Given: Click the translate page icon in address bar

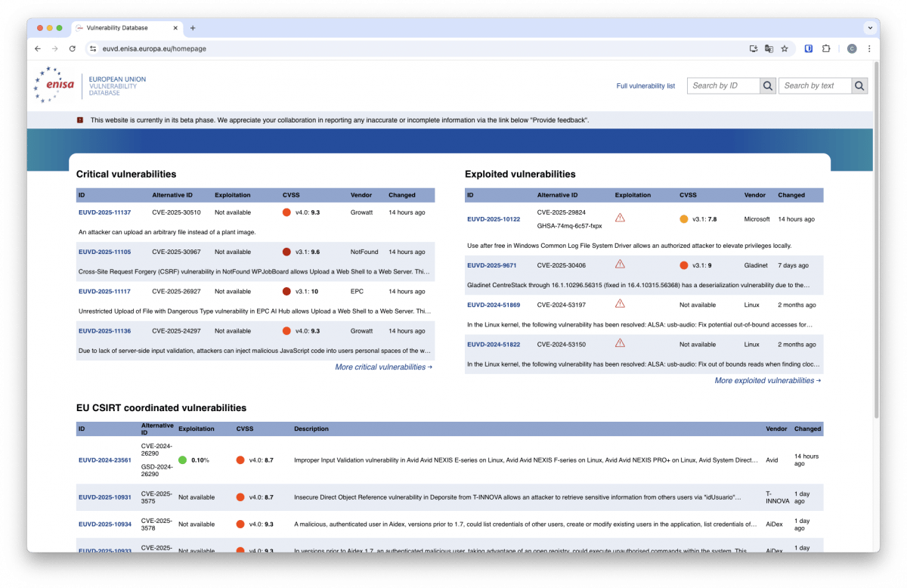Looking at the screenshot, I should [x=769, y=48].
